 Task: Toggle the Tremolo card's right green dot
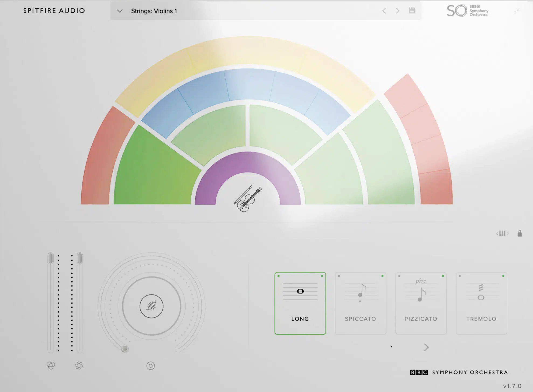coord(503,276)
